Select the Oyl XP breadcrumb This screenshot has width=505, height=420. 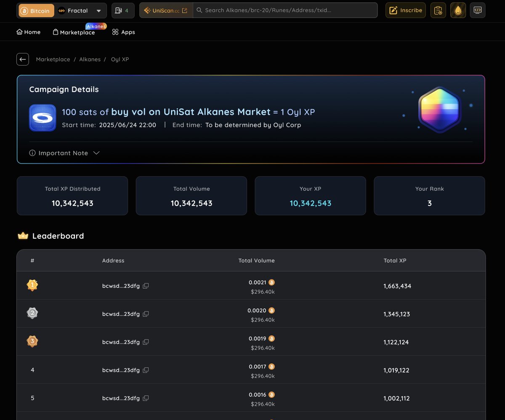[x=120, y=59]
